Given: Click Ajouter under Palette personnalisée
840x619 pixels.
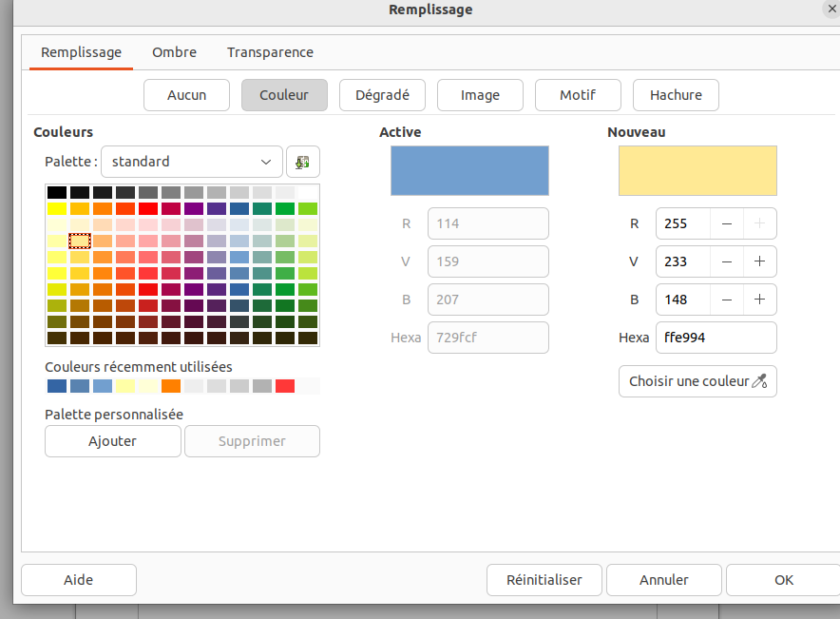Looking at the screenshot, I should coord(112,441).
